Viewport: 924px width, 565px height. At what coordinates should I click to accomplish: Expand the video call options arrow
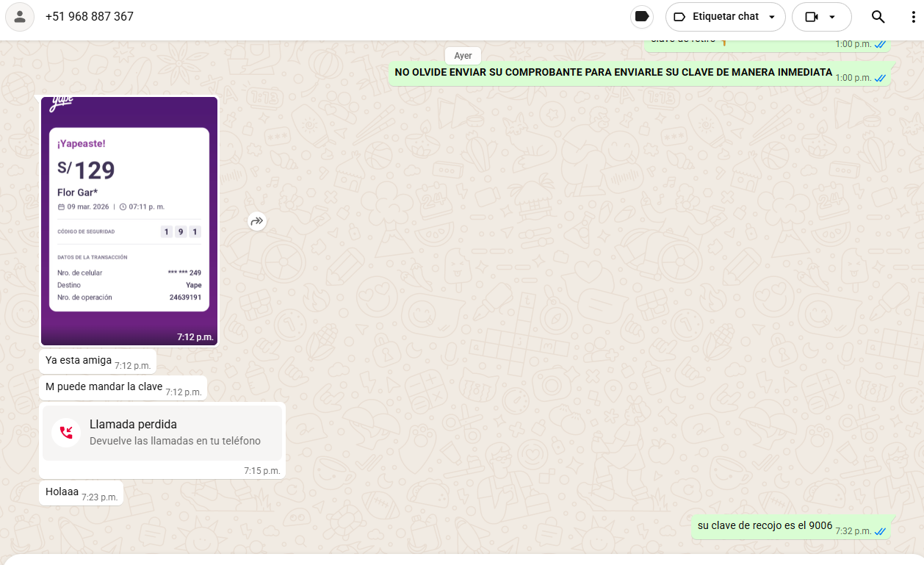(831, 17)
